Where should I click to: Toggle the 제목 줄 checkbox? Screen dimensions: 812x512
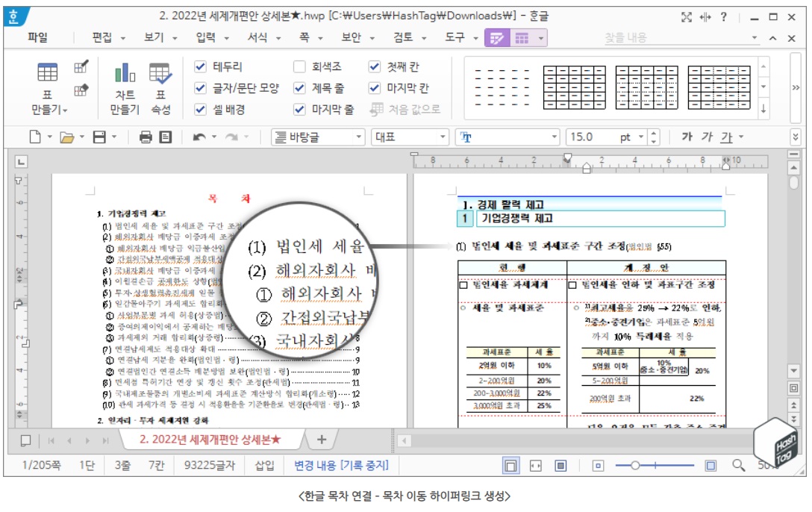click(x=299, y=88)
